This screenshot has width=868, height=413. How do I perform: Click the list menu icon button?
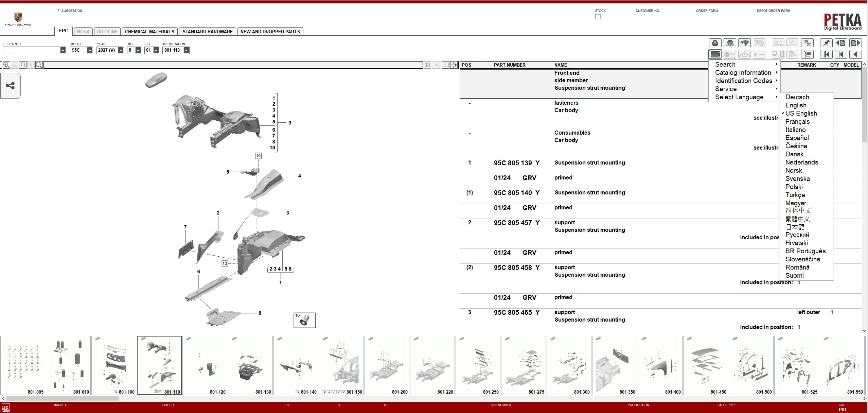(715, 54)
